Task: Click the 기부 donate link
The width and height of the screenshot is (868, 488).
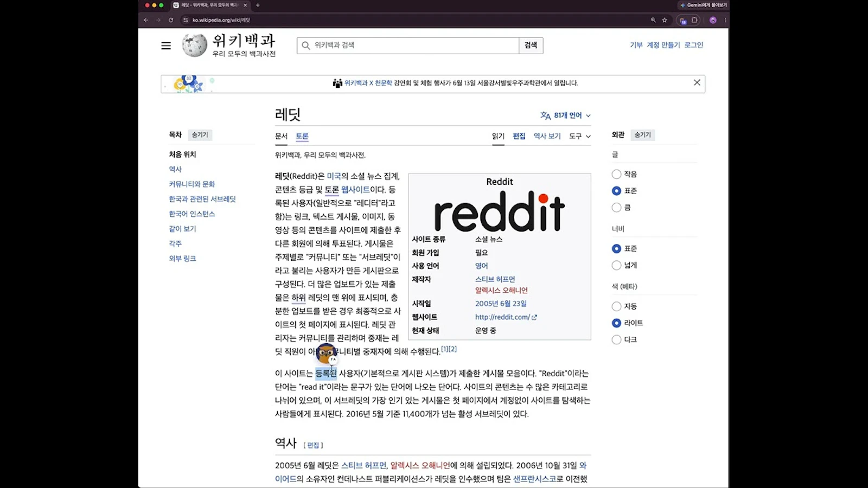Action: 636,45
